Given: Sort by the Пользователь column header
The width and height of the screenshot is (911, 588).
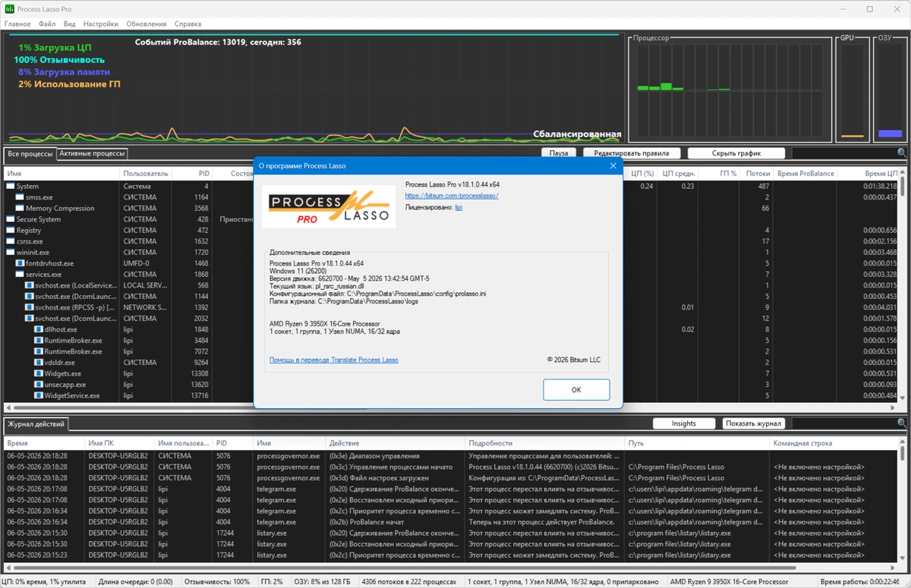Looking at the screenshot, I should point(146,174).
